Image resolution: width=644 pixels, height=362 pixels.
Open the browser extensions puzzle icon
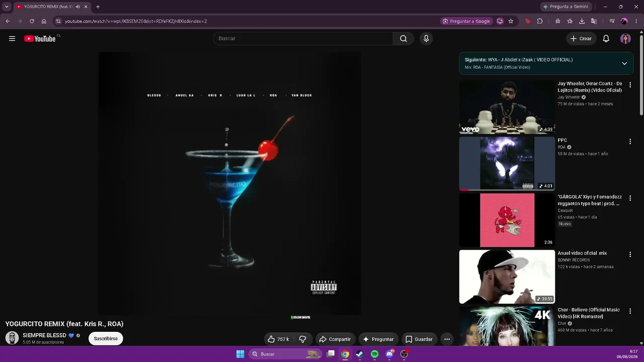[x=540, y=21]
